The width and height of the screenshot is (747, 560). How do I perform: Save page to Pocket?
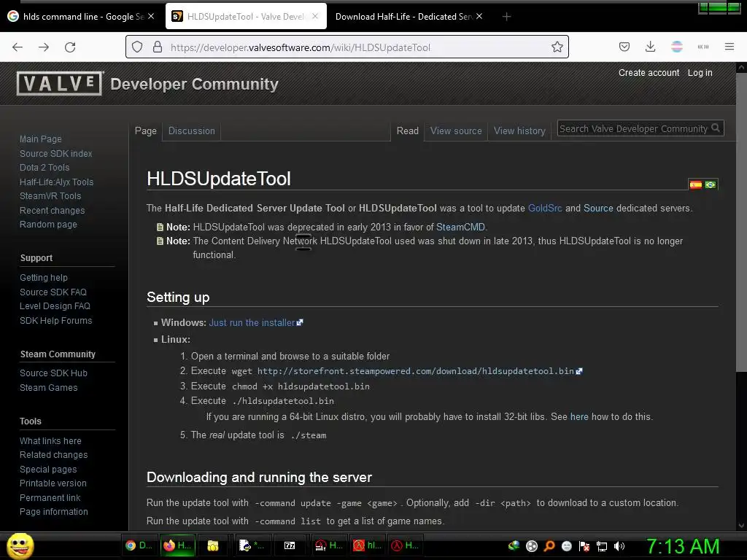point(624,47)
